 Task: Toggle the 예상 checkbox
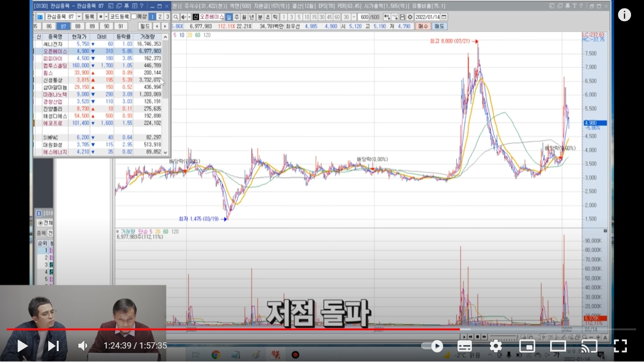134,17
